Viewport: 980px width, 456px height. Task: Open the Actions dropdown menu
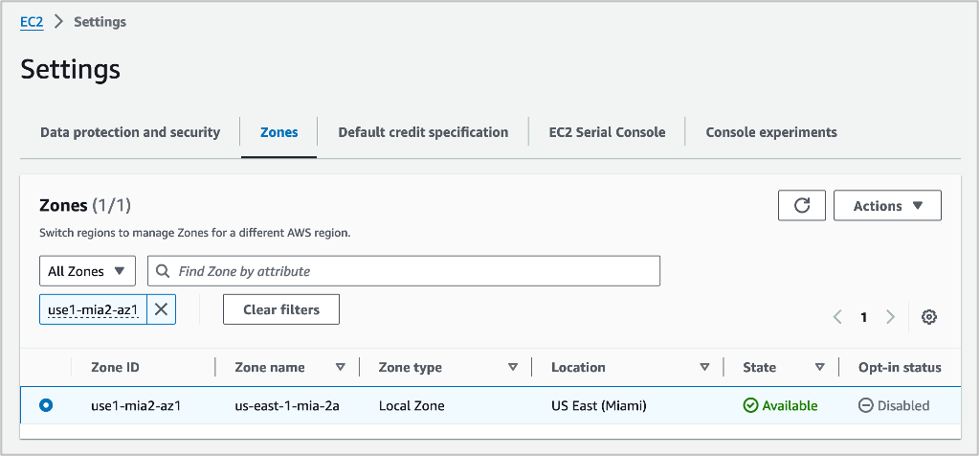coord(887,205)
